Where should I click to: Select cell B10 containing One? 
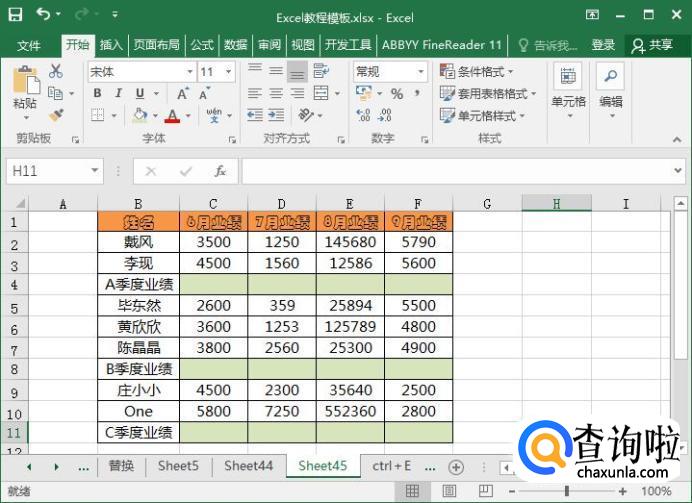tap(138, 412)
